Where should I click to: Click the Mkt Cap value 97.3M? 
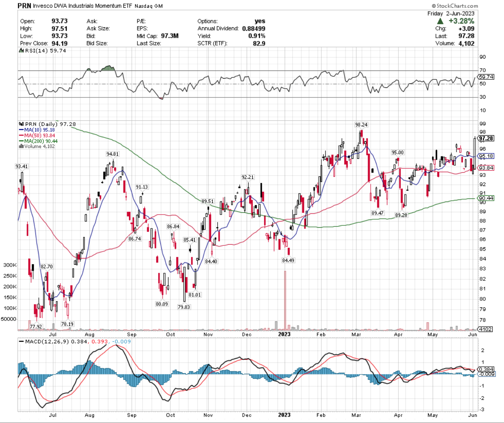pyautogui.click(x=170, y=36)
